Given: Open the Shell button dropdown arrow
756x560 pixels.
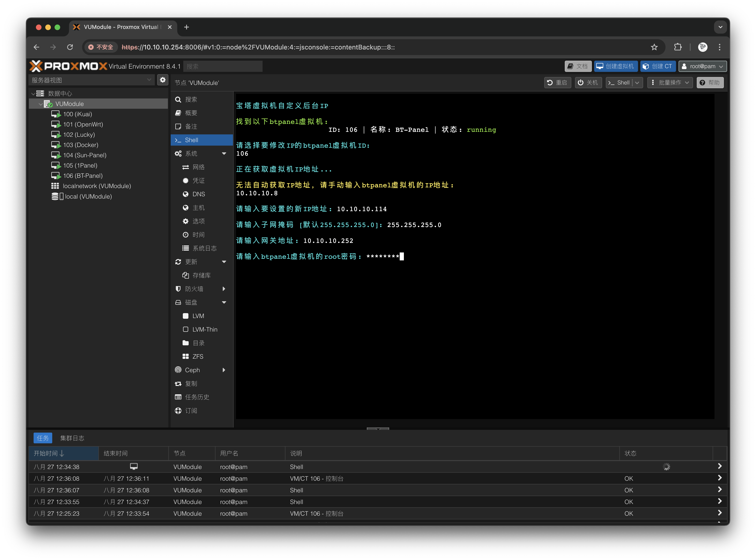Looking at the screenshot, I should [637, 83].
